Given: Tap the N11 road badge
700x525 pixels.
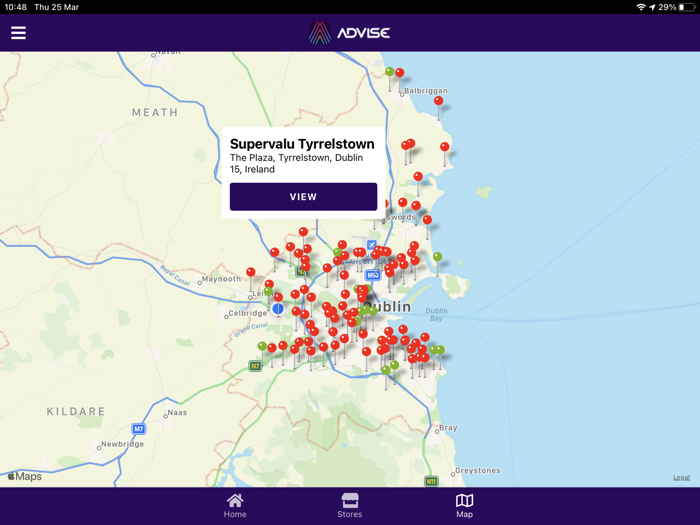Looking at the screenshot, I should coord(431,481).
